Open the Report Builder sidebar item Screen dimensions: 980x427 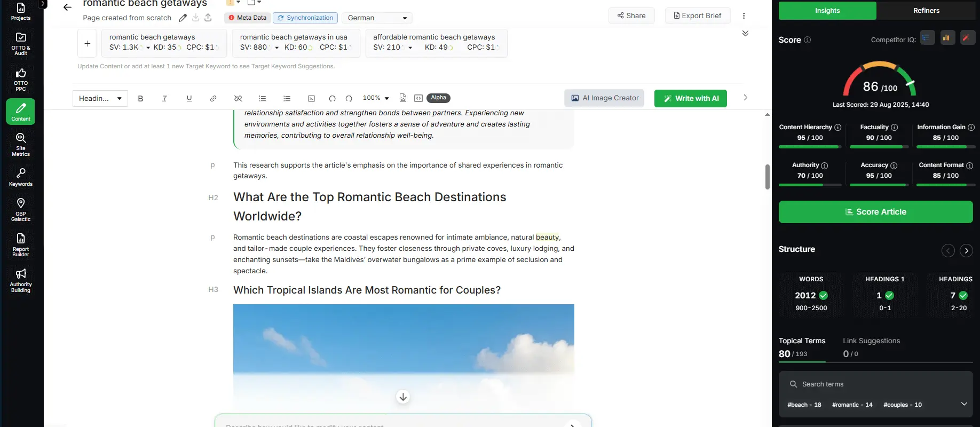point(21,245)
